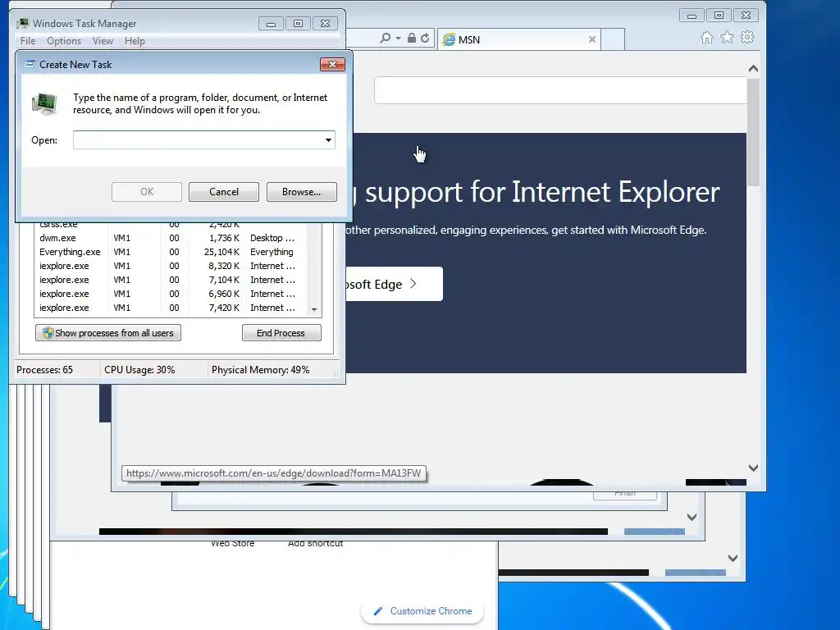This screenshot has height=630, width=840.
Task: Open the Help menu in Task Manager
Action: (135, 41)
